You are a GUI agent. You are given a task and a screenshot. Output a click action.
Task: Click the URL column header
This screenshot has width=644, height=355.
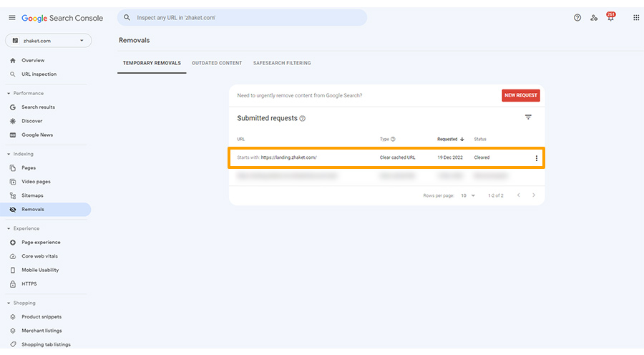point(241,140)
